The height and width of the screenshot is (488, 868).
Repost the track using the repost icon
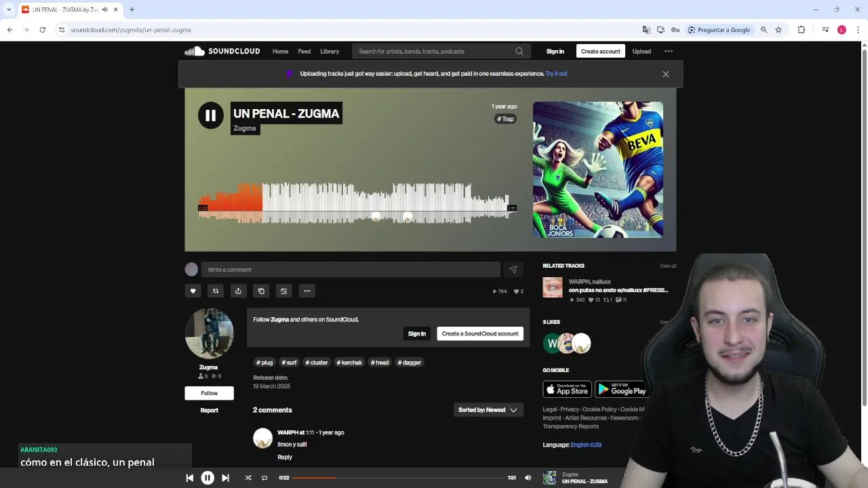[x=216, y=291]
